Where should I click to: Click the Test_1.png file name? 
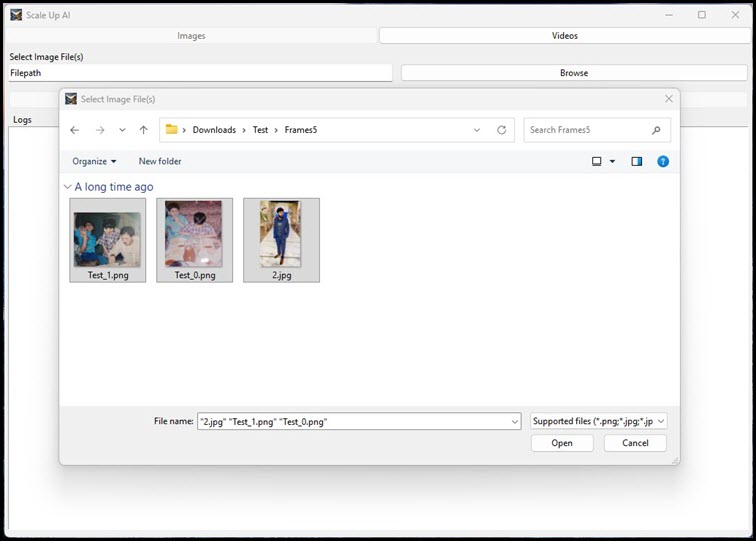pos(108,275)
